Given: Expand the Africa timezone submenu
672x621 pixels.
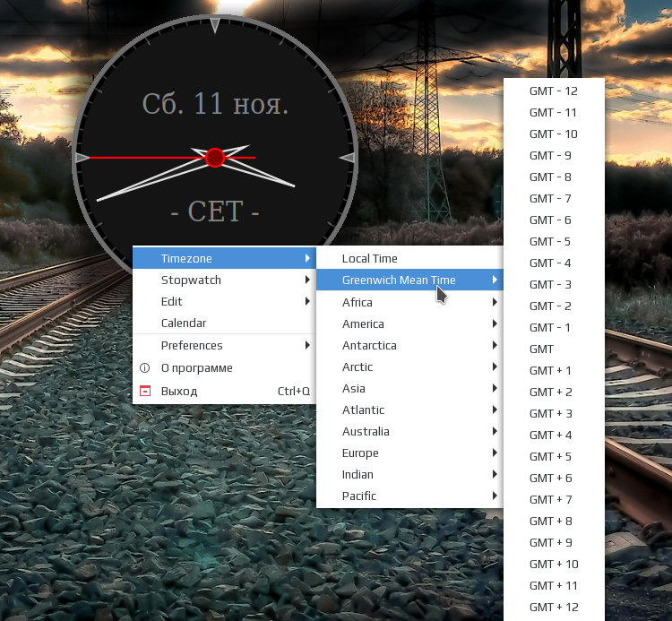Looking at the screenshot, I should click(x=409, y=302).
